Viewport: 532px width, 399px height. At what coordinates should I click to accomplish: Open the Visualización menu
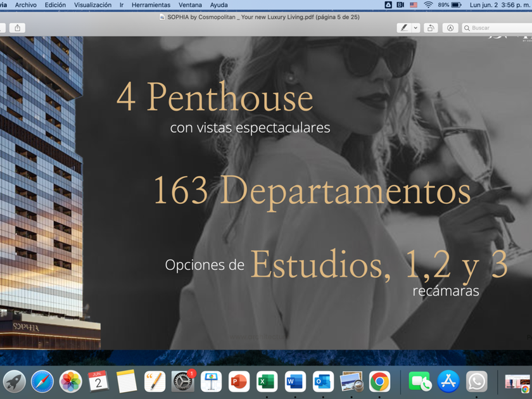click(x=92, y=5)
